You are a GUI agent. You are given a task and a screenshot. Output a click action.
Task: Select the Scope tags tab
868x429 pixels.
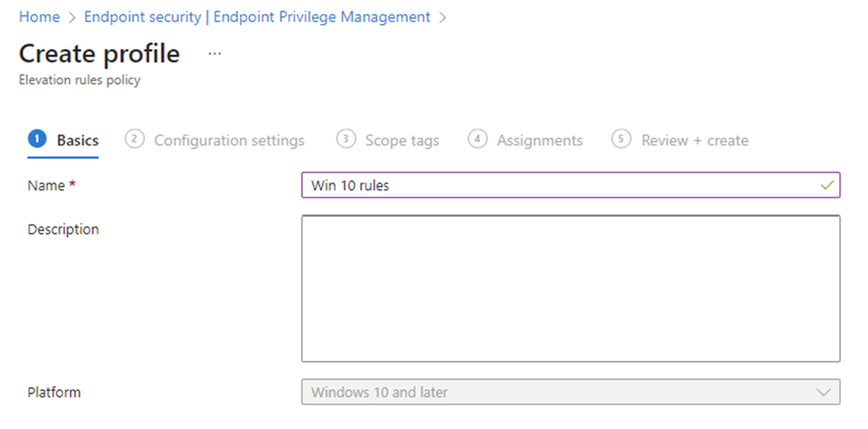402,141
